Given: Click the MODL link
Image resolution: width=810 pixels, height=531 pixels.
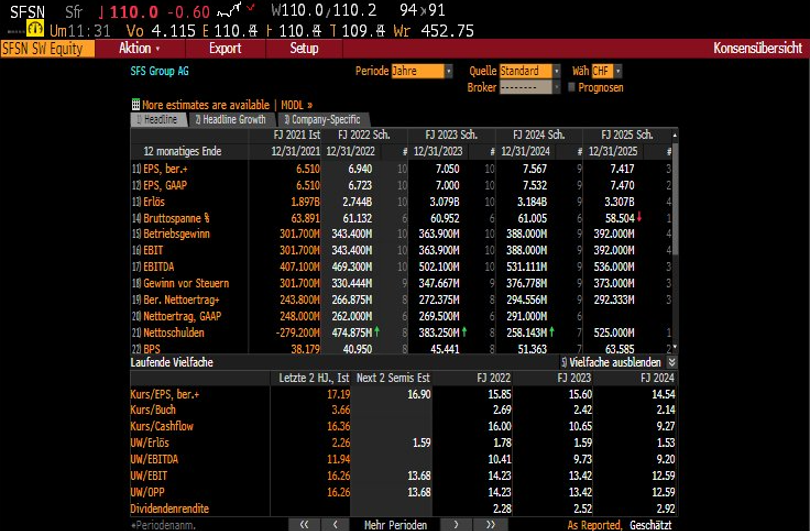Looking at the screenshot, I should (295, 104).
